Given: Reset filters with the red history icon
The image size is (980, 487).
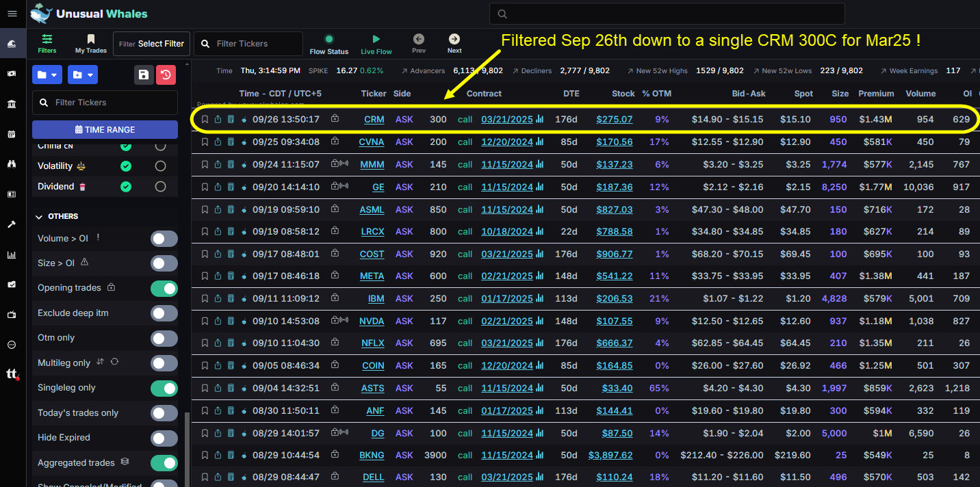Looking at the screenshot, I should [x=166, y=75].
